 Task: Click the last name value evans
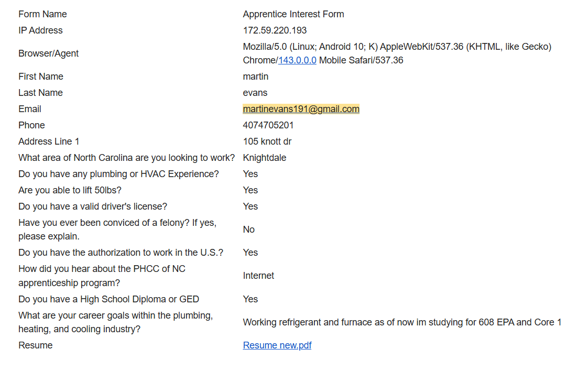point(255,93)
